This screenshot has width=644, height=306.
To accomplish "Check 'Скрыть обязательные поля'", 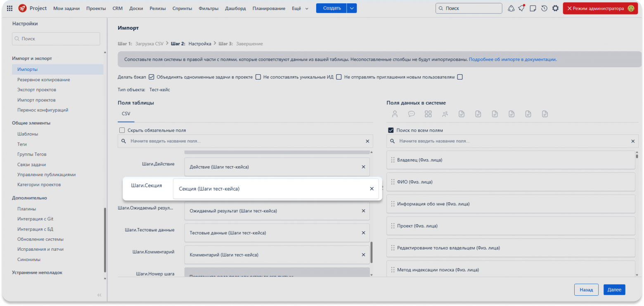I will pos(122,130).
